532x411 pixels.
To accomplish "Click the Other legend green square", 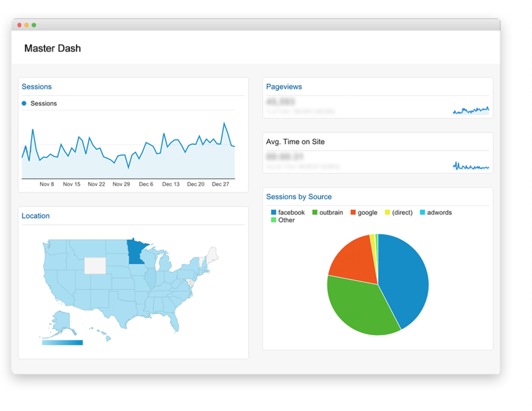I will point(273,220).
